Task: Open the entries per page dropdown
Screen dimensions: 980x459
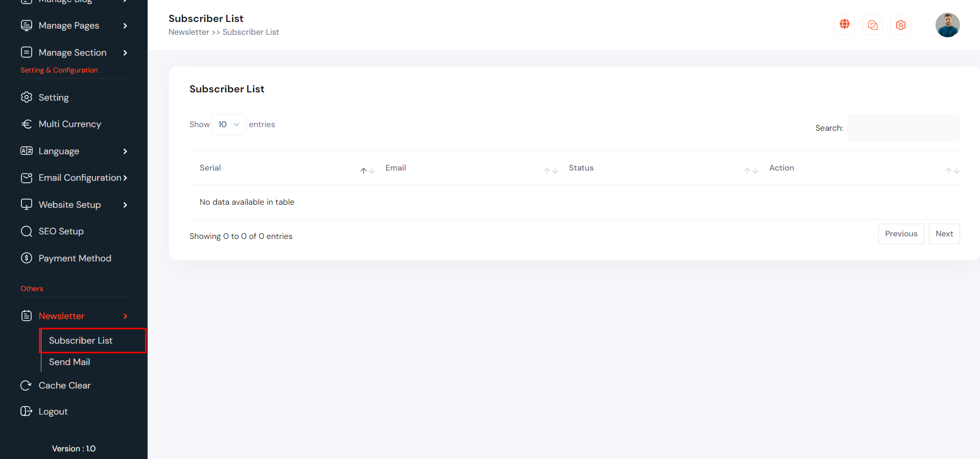Action: [229, 125]
